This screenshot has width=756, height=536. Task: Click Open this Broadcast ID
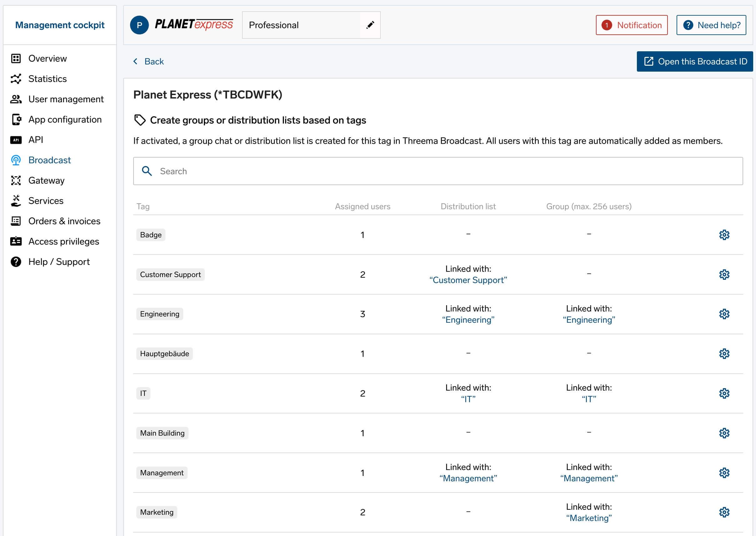(694, 61)
